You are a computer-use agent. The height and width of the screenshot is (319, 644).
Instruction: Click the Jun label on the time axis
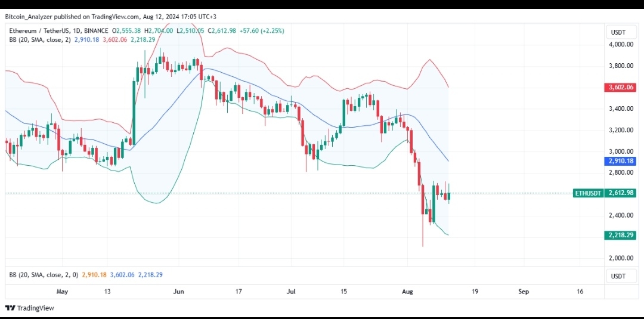pyautogui.click(x=178, y=292)
